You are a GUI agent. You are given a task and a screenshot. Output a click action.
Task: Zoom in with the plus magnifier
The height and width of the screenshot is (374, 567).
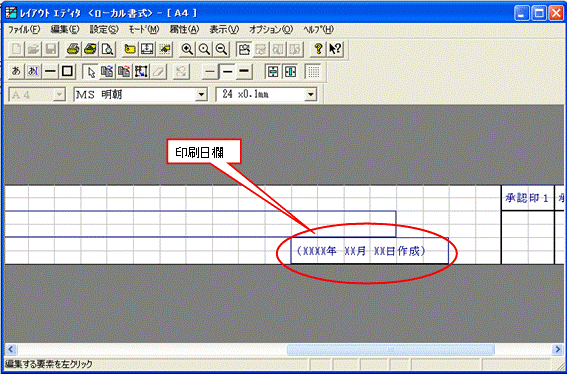[187, 49]
